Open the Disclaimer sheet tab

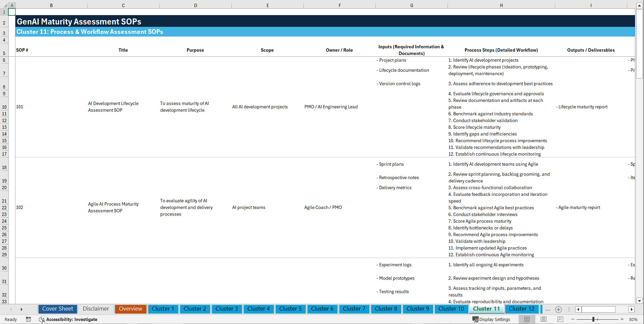pyautogui.click(x=96, y=309)
